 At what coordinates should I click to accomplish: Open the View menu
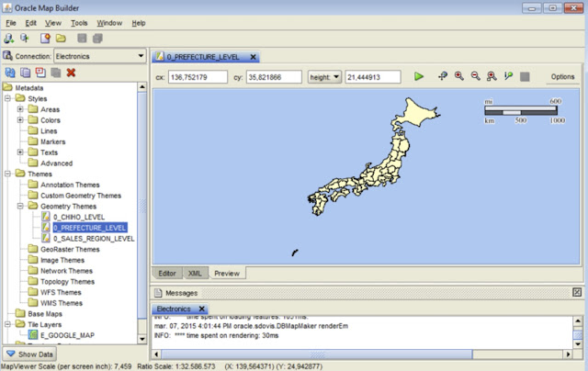53,23
